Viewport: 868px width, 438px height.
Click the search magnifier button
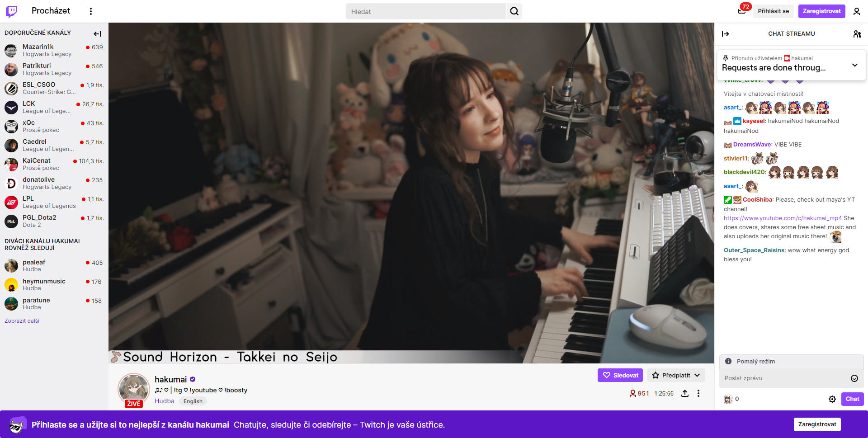tap(514, 11)
